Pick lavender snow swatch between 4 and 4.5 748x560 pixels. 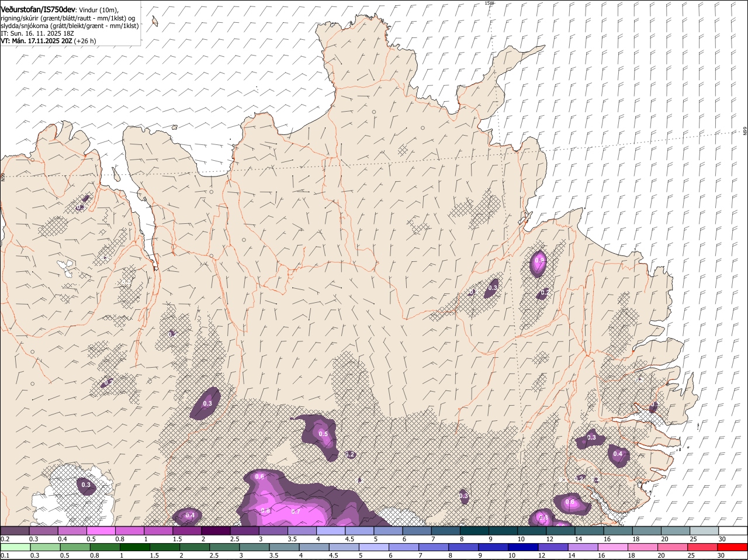(331, 531)
